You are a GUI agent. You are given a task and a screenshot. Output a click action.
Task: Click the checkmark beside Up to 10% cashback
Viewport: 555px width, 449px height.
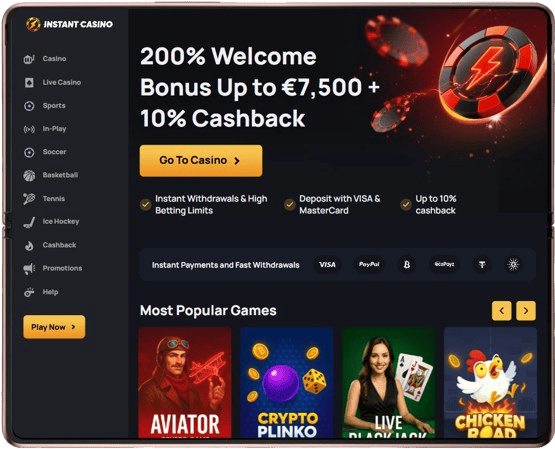(x=405, y=205)
